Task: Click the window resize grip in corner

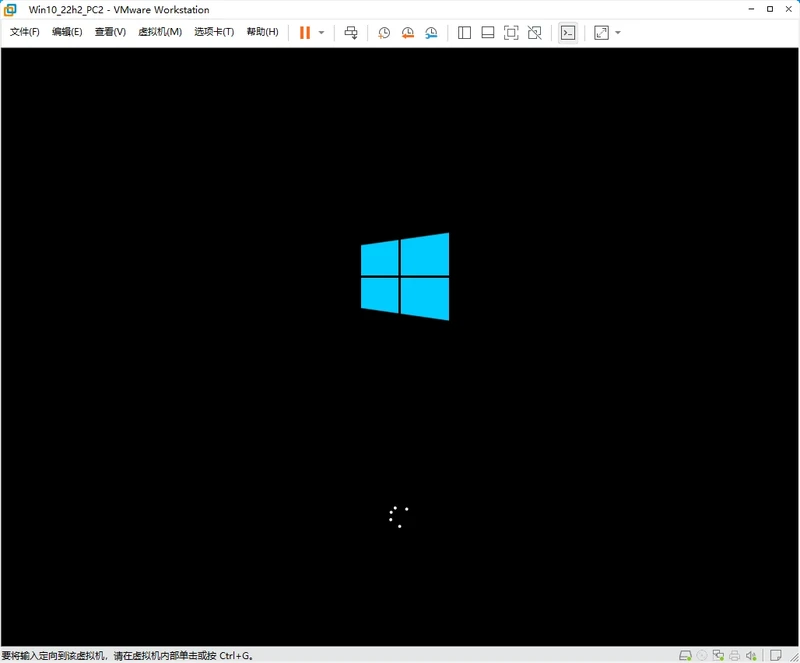Action: (x=794, y=657)
